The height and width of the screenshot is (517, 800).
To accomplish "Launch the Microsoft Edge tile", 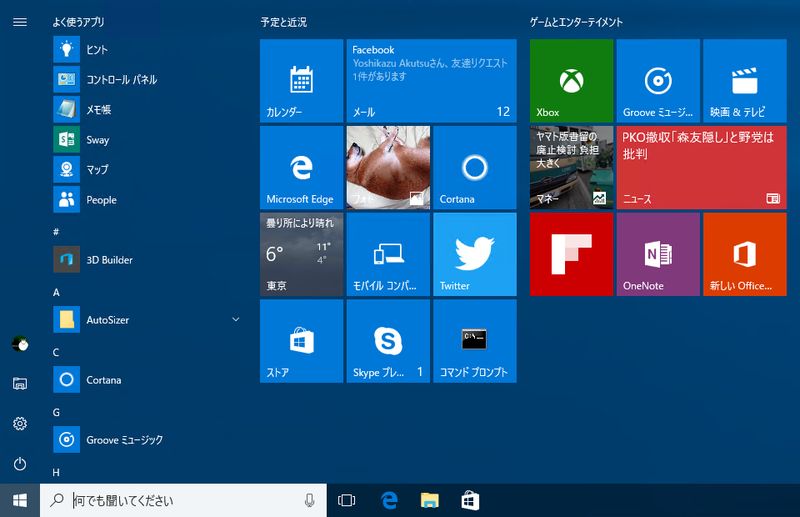I will (302, 167).
